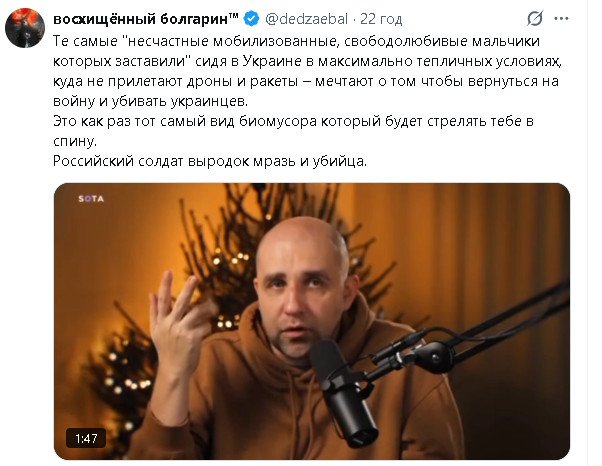
Task: Click the line starting войну и убивать
Action: pos(150,101)
